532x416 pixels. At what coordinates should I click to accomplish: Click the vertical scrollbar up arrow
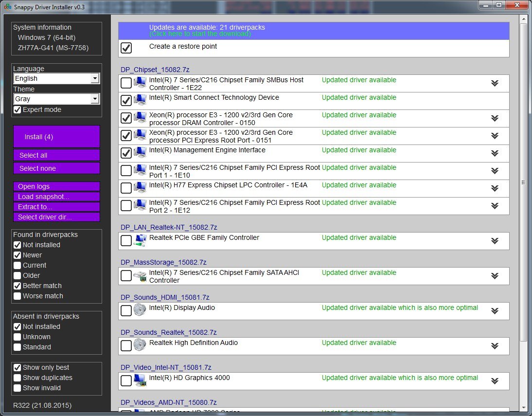(523, 18)
